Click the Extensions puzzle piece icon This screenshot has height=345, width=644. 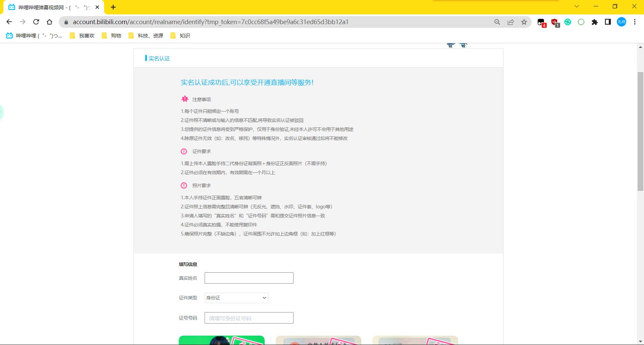tap(595, 22)
